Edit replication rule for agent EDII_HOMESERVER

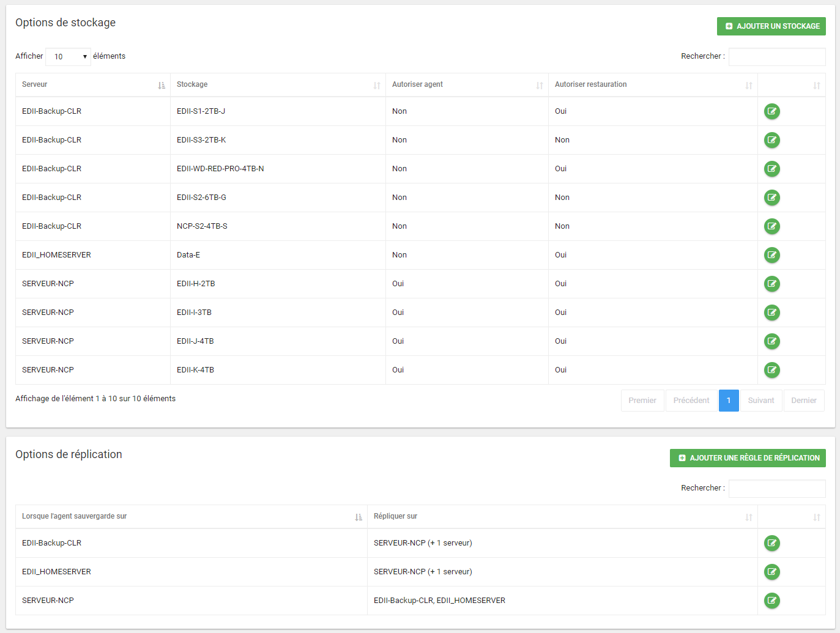click(772, 572)
